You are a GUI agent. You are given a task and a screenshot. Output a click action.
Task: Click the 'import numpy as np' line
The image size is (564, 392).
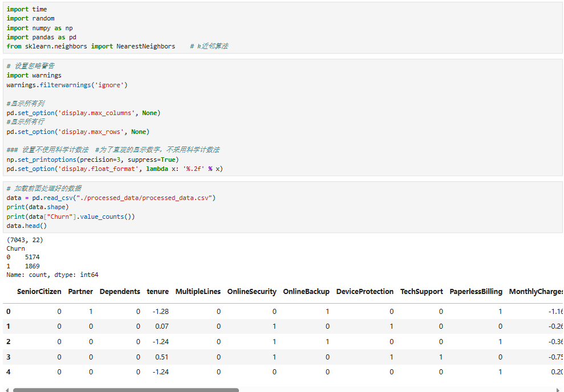(39, 28)
